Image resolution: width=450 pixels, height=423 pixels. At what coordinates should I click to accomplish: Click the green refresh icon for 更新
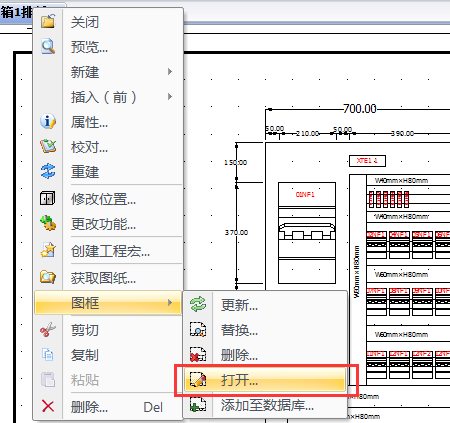[198, 304]
